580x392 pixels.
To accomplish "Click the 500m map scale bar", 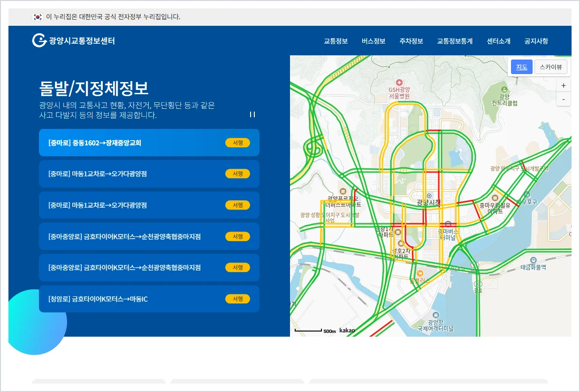I will coord(315,331).
